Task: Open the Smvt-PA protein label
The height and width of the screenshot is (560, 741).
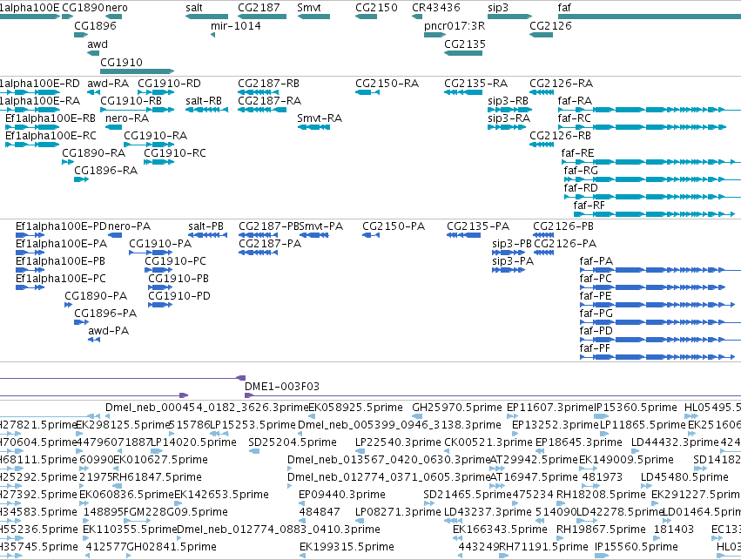Action: point(321,226)
